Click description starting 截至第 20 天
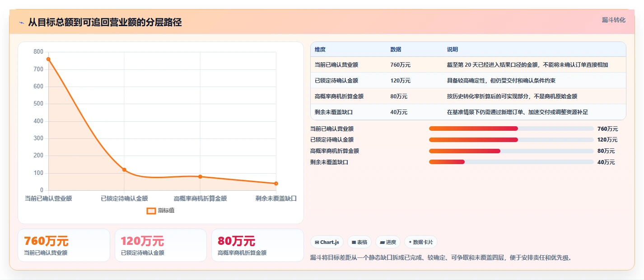The height and width of the screenshot is (280, 644). (x=527, y=65)
